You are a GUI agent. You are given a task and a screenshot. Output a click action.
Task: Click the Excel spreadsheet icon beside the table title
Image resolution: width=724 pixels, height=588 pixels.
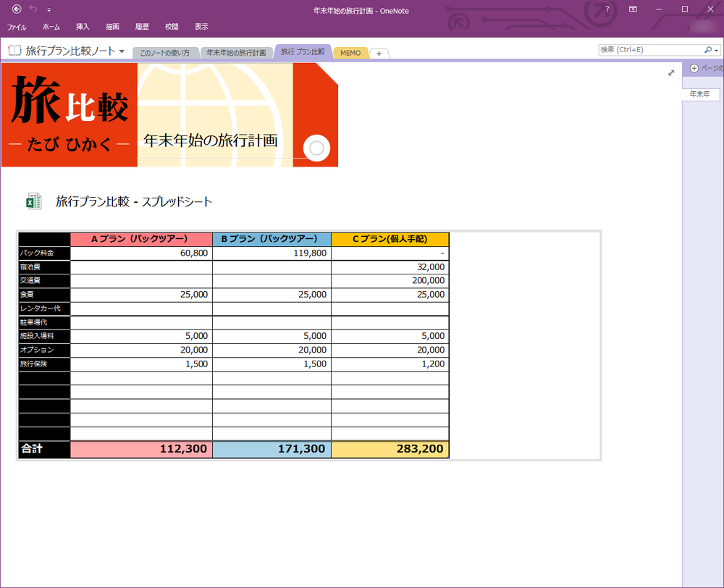tap(35, 201)
